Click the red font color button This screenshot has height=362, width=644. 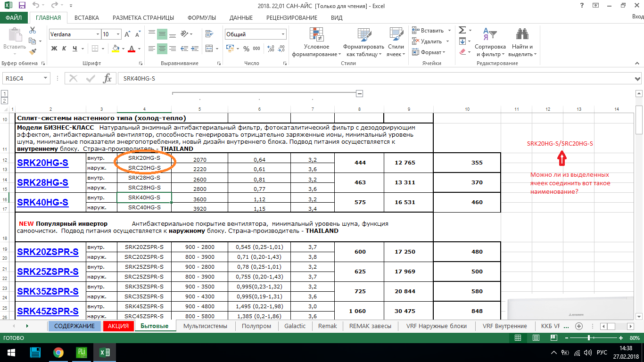click(132, 49)
